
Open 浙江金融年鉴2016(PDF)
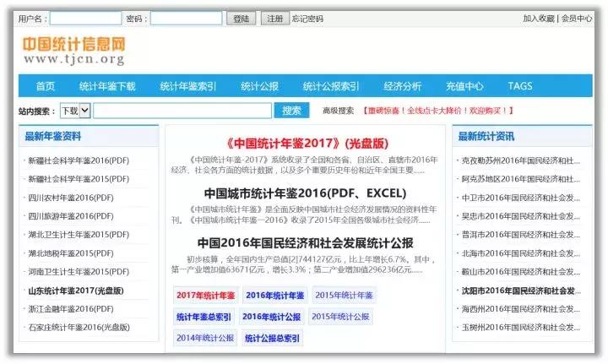[71, 309]
